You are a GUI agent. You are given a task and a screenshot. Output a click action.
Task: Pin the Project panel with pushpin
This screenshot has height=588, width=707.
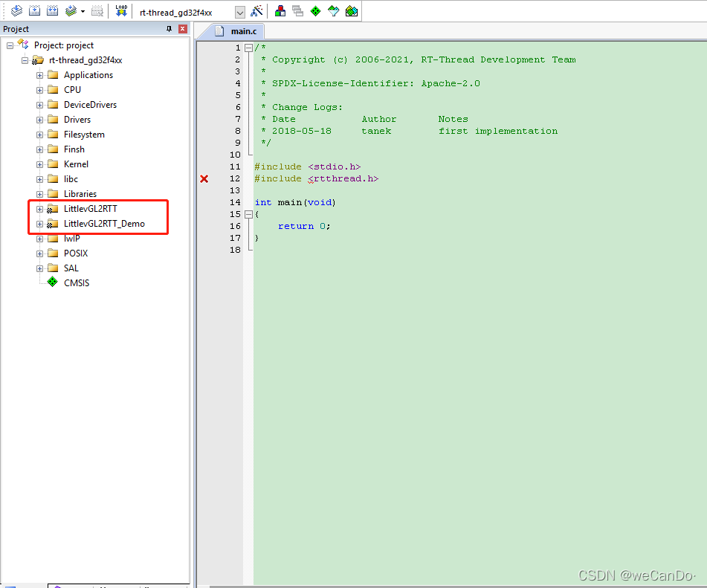pos(169,29)
